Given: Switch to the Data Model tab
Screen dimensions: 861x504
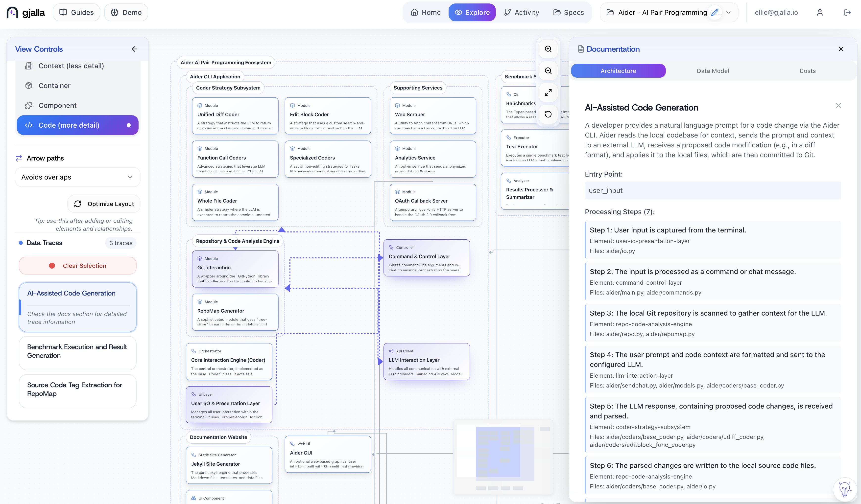Looking at the screenshot, I should pyautogui.click(x=713, y=71).
